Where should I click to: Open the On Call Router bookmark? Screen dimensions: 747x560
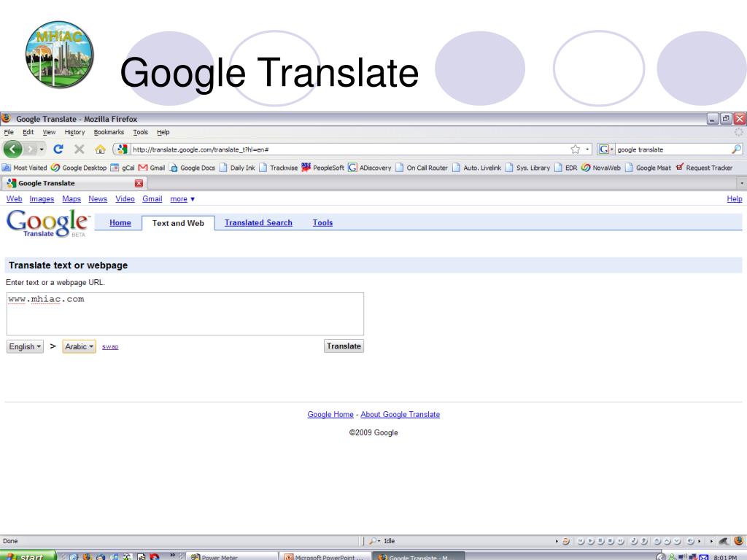[x=422, y=168]
